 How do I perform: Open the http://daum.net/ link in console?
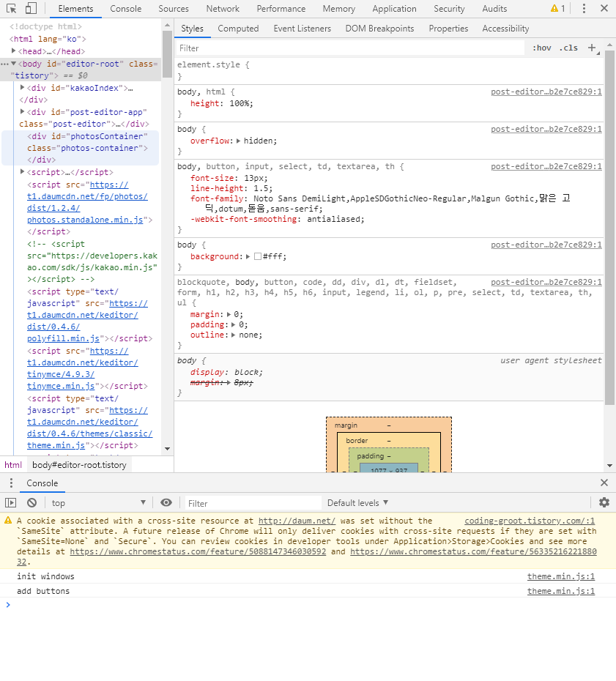click(x=297, y=521)
